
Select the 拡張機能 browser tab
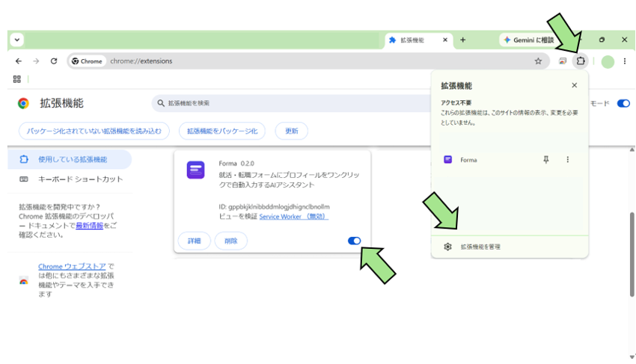pos(418,40)
